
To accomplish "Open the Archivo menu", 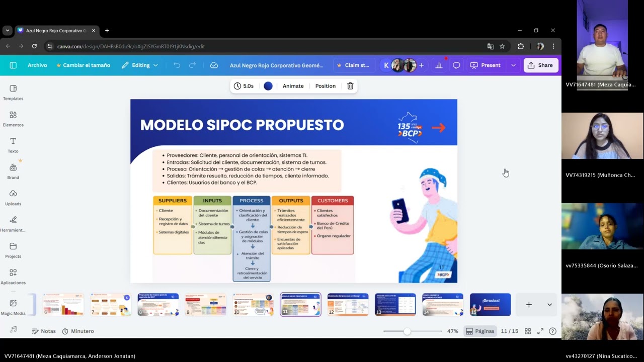I will point(37,65).
